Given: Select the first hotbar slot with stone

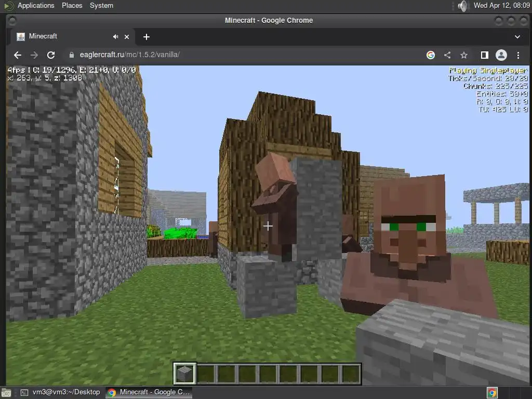Looking at the screenshot, I should coord(184,374).
